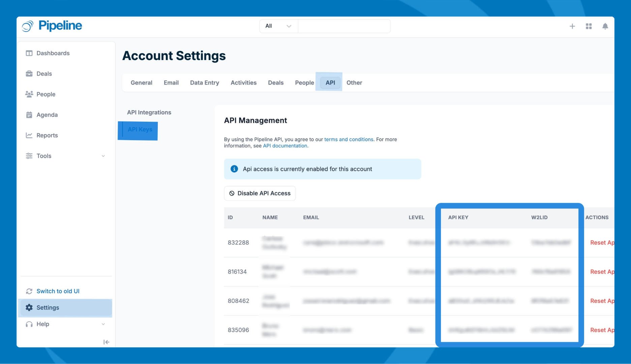Click the API KEY column header

coord(458,217)
